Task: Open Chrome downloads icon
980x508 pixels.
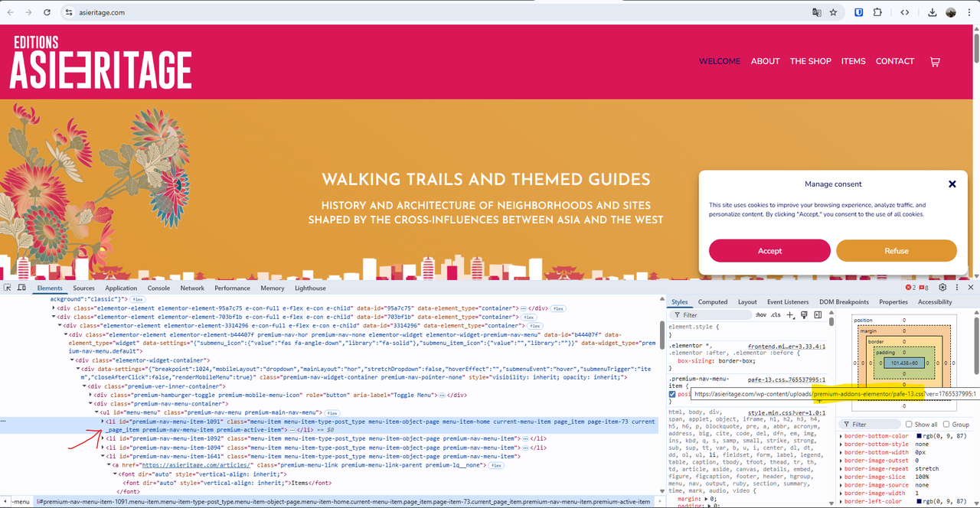Action: tap(933, 12)
